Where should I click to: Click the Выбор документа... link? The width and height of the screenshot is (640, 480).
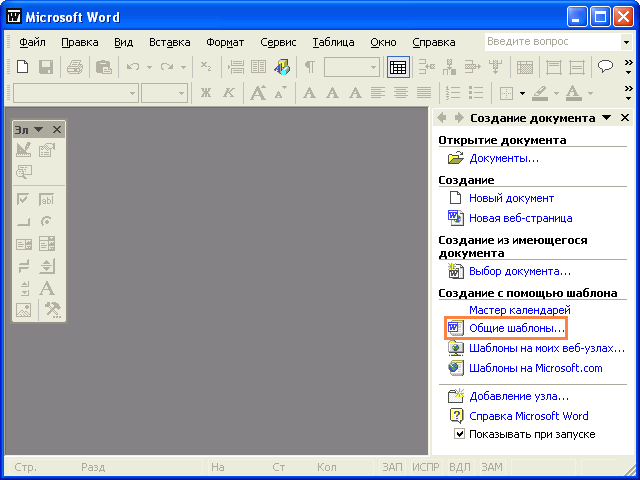(x=520, y=271)
